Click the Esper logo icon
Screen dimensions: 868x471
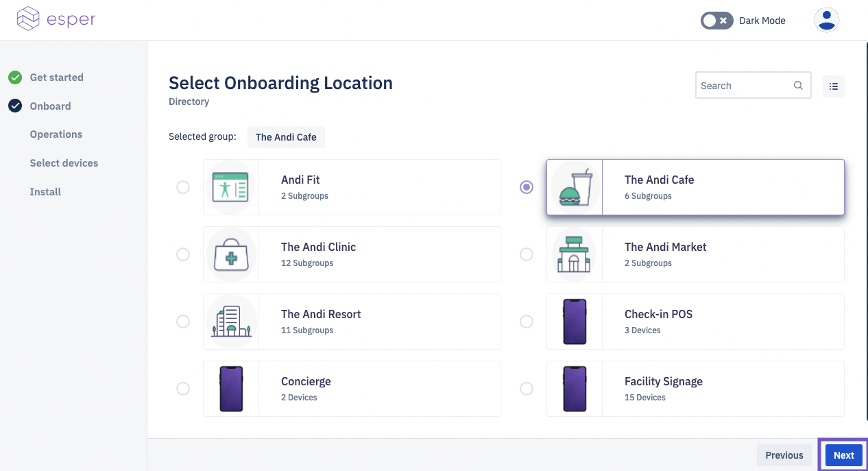[28, 19]
